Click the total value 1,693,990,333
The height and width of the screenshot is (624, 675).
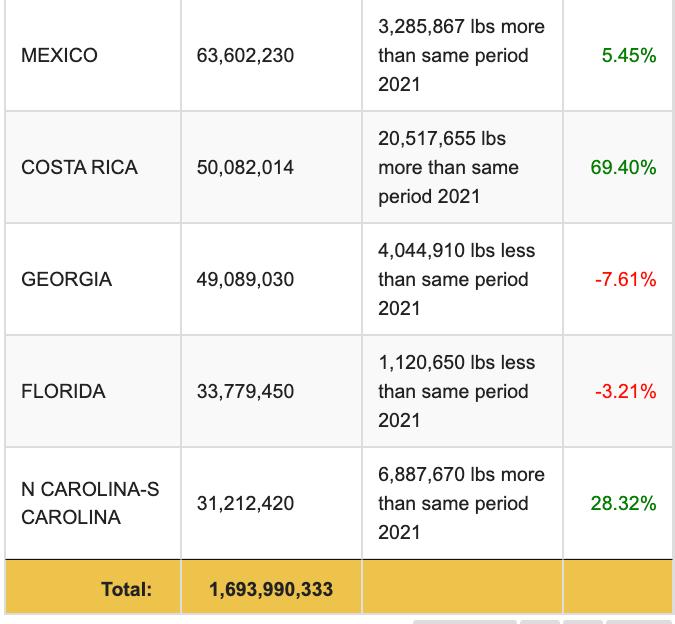(x=271, y=589)
